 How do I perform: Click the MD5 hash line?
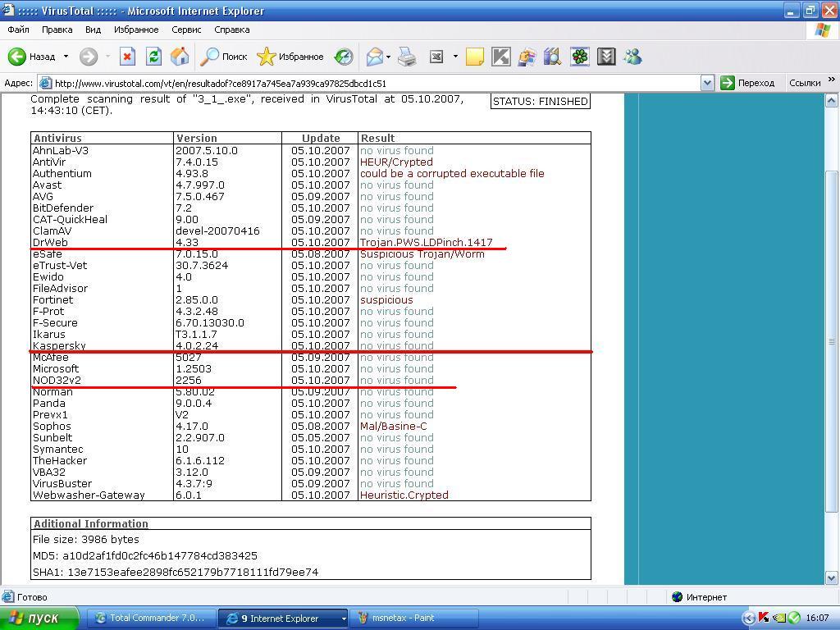(x=144, y=555)
